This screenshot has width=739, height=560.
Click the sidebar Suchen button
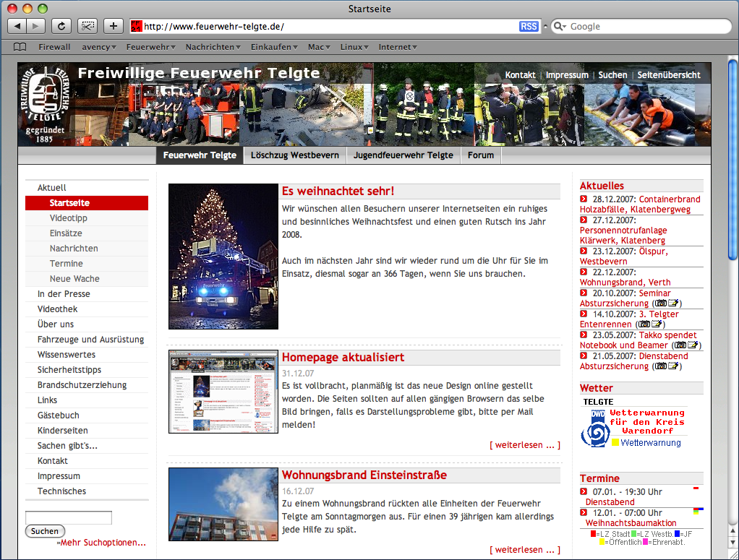[x=45, y=531]
